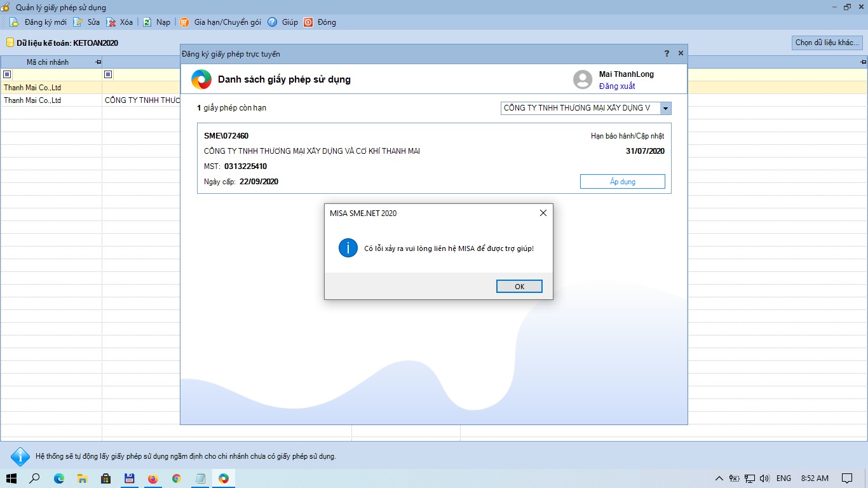Open Microsoft Edge from the taskbar
Viewport: 868px width, 488px height.
(x=59, y=478)
